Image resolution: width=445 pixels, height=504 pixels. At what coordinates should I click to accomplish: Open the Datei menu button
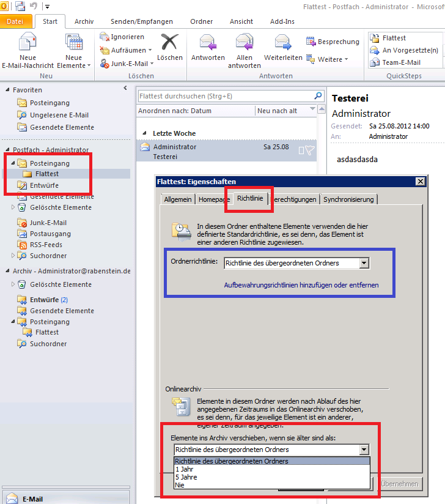15,21
